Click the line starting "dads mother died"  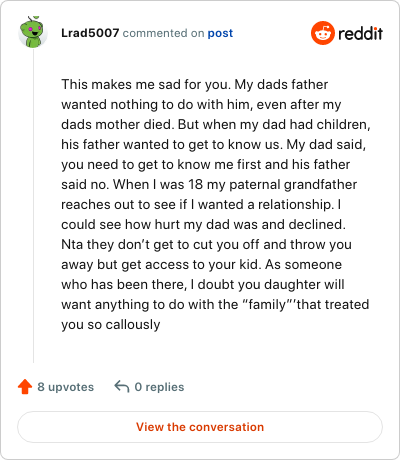(x=216, y=124)
